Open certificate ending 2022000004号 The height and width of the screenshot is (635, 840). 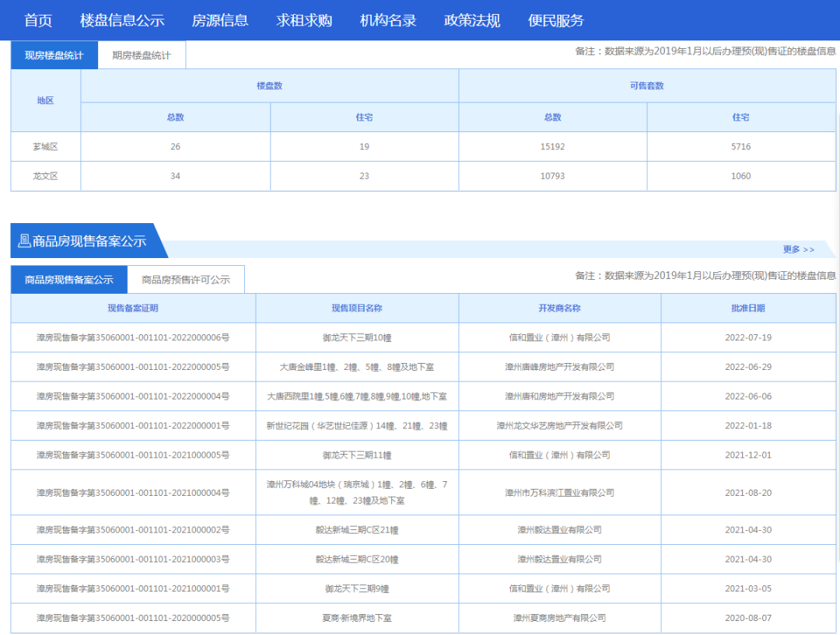[133, 396]
